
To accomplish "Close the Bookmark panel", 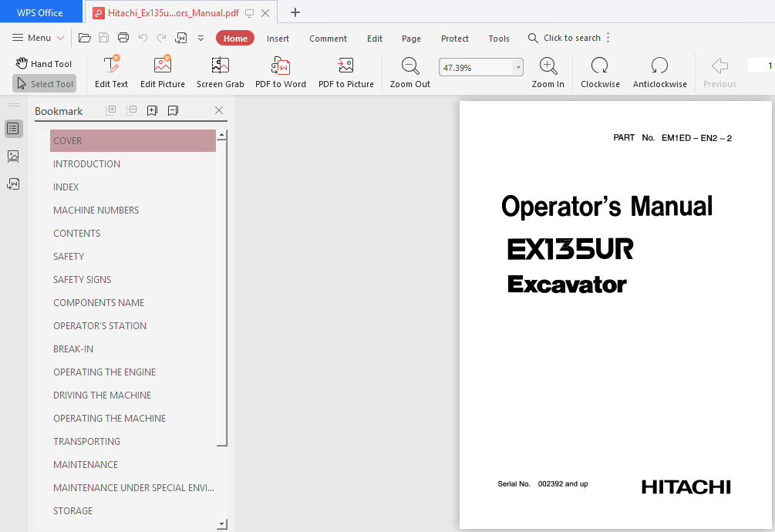I will tap(219, 110).
